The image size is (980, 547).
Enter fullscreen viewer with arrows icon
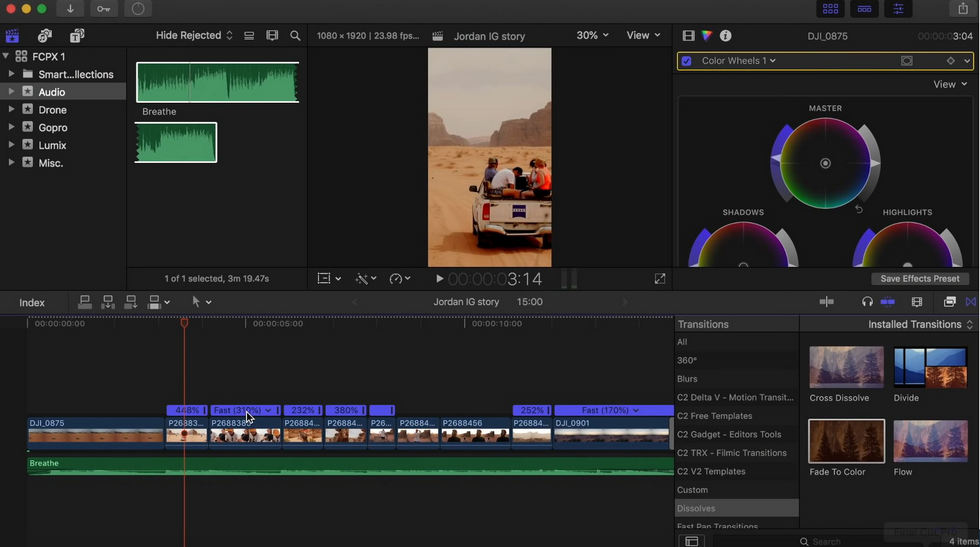coord(660,279)
